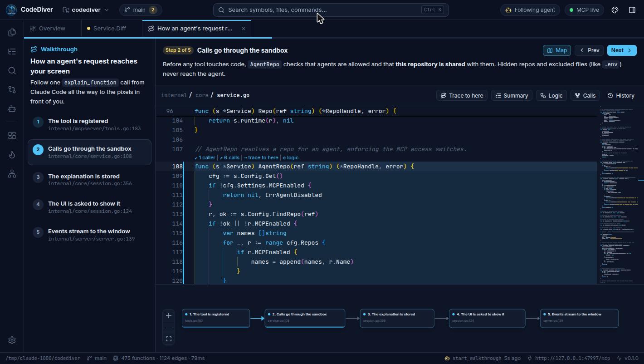Screen dimensions: 644x364
Task: Click the 'logic' code lens
Action: 290,157
